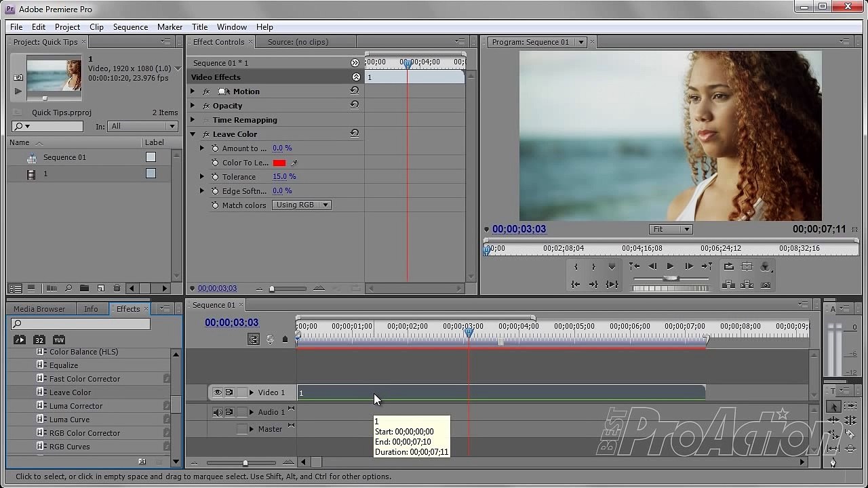
Task: Toggle the Leave Color effect fx switch
Action: coord(206,134)
